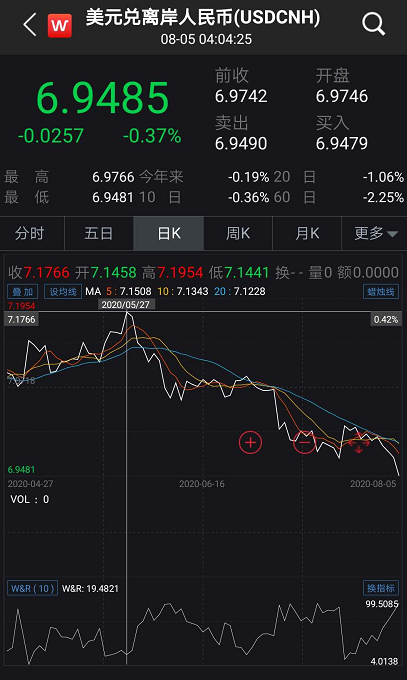
Task: Click the 2020/05/27 crosshair date marker
Action: tap(126, 304)
